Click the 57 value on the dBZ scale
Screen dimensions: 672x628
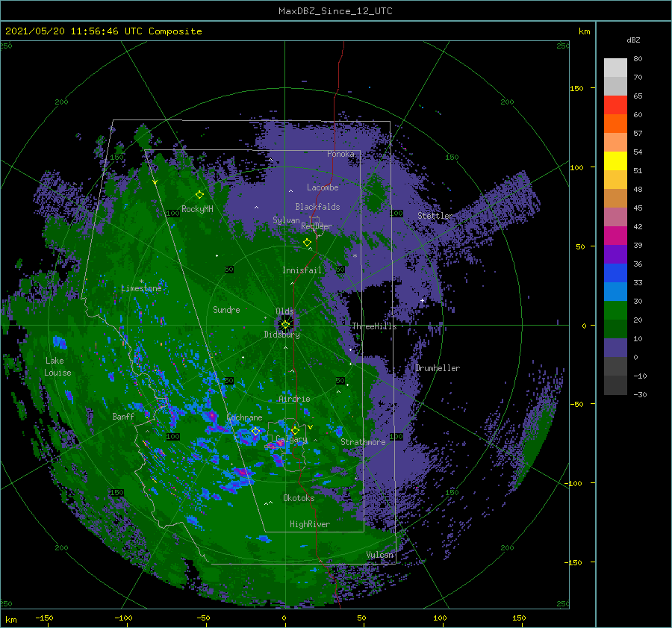coord(638,134)
